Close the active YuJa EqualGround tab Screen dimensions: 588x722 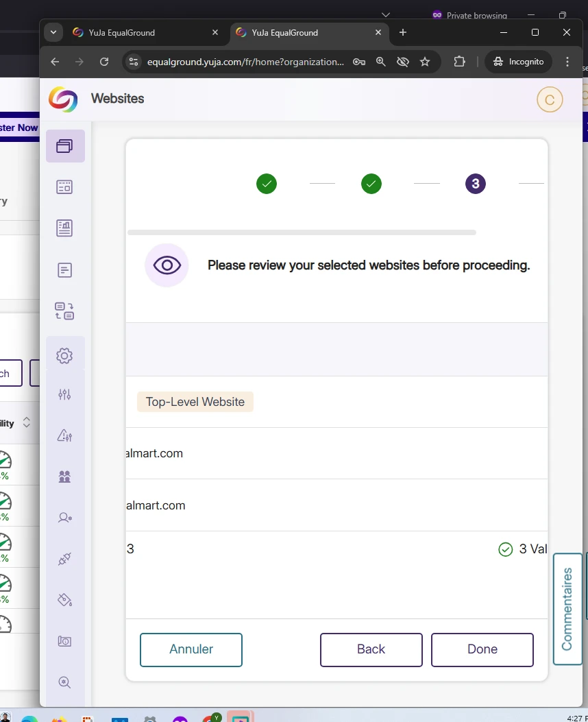pyautogui.click(x=378, y=33)
